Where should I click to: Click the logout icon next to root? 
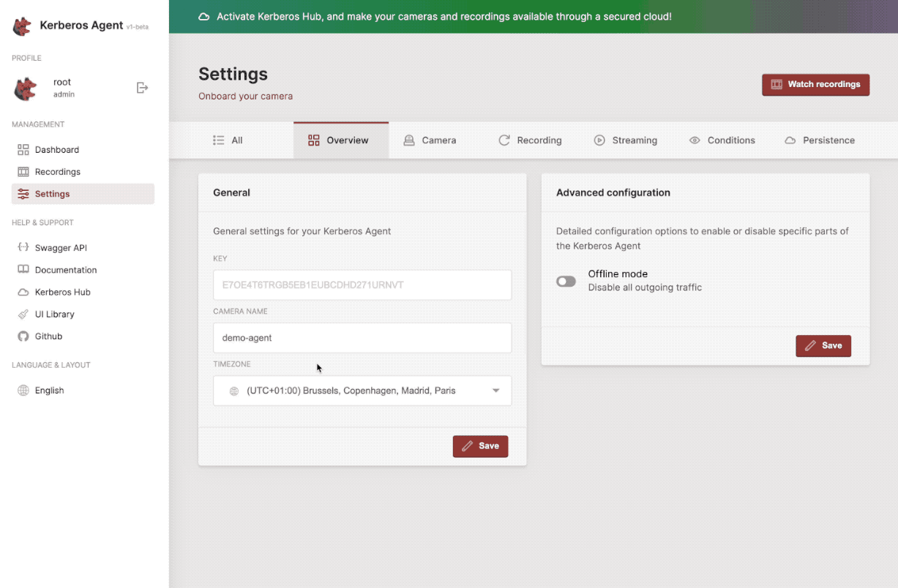point(141,88)
